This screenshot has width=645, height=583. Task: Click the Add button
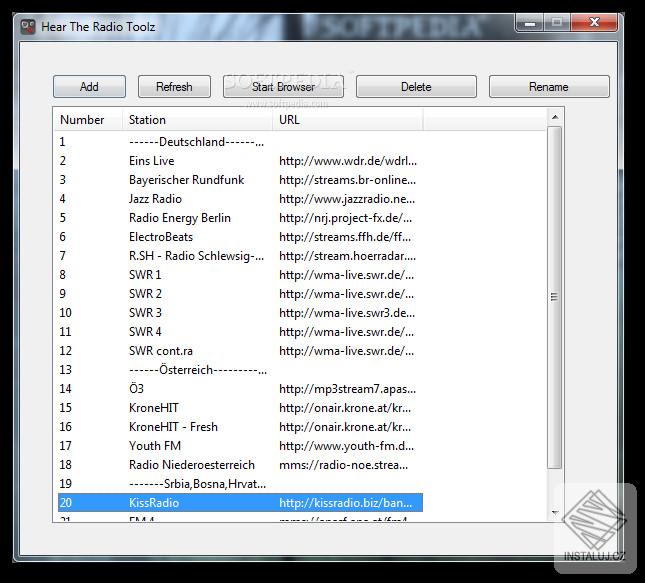[89, 86]
